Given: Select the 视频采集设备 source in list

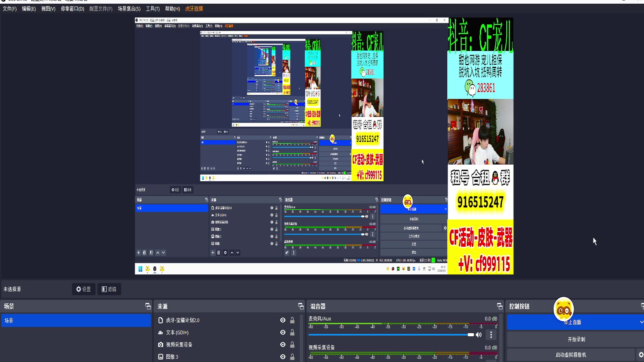Looking at the screenshot, I should coord(179,344).
